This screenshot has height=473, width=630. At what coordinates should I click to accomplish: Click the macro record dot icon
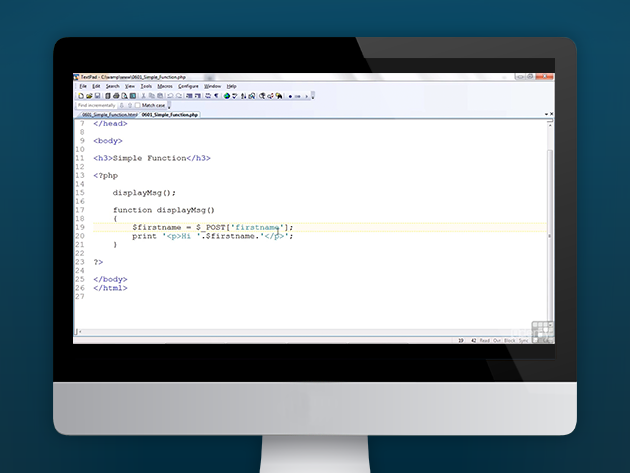tap(290, 96)
